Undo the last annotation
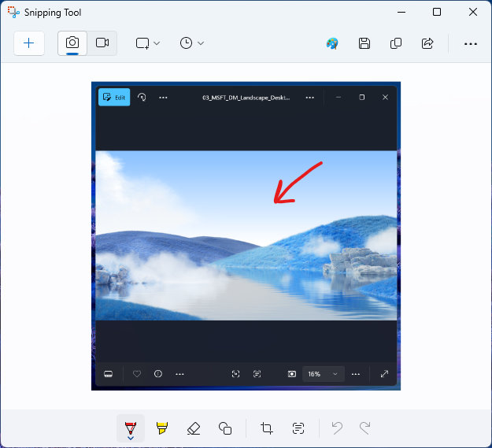Image resolution: width=492 pixels, height=448 pixels. [337, 428]
